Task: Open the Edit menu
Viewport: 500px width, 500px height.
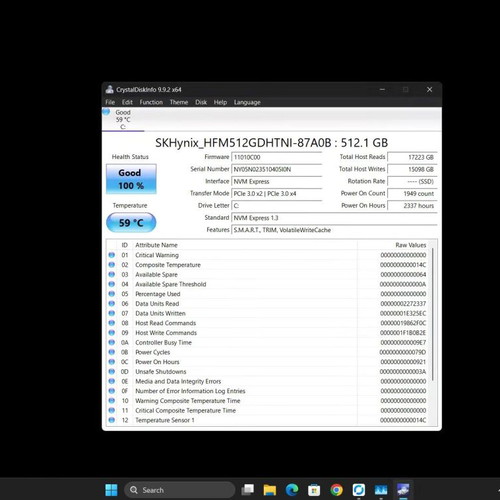Action: (127, 102)
